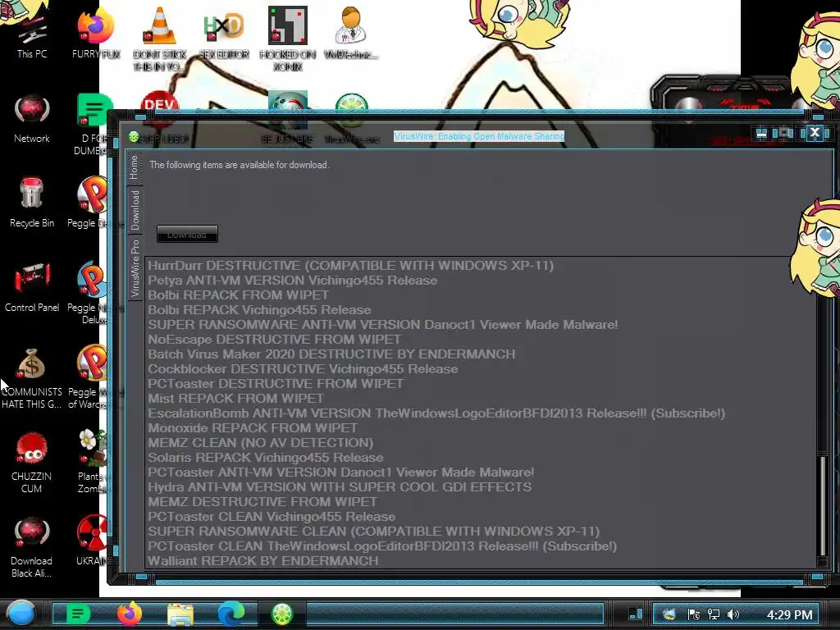
Task: Select NoEscape DESTRUCTIVE FROM WIPET entry
Action: pyautogui.click(x=274, y=340)
